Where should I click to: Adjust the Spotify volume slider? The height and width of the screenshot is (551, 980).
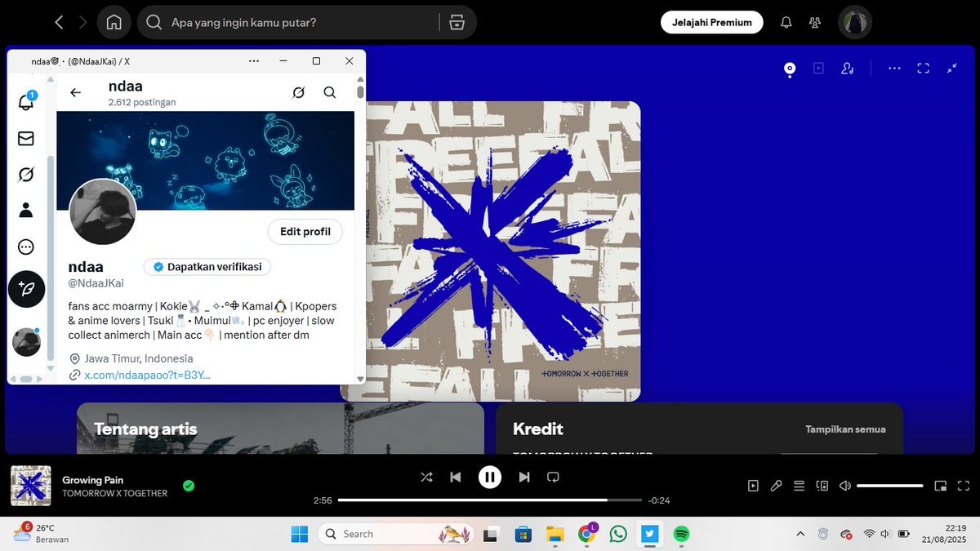pyautogui.click(x=890, y=486)
